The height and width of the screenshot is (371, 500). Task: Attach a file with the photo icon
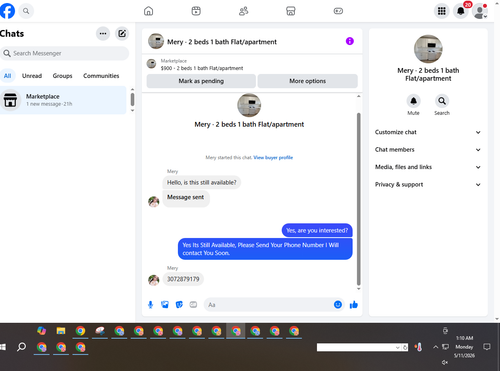(165, 305)
